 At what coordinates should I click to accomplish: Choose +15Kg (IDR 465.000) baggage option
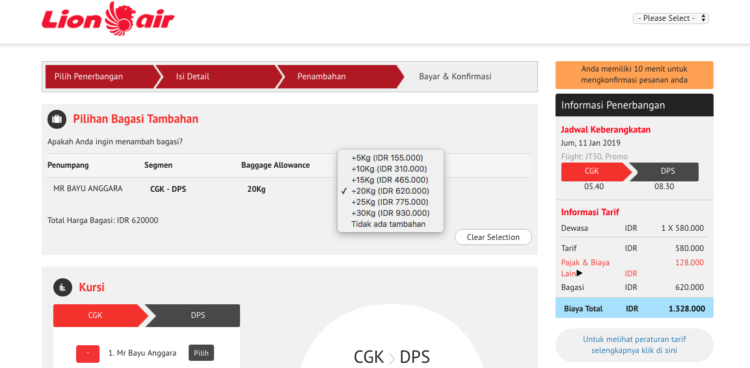[390, 179]
